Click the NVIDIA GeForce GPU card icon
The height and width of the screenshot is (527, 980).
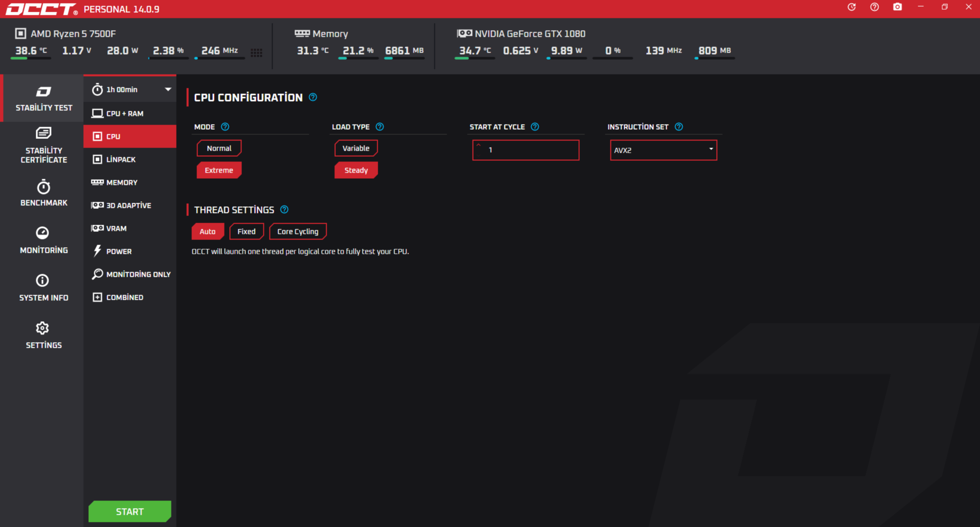(464, 33)
